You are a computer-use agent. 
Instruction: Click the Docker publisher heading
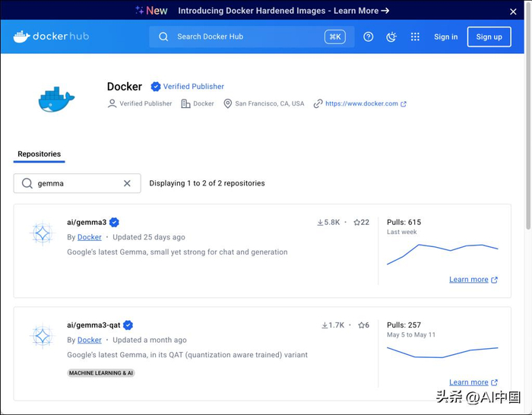pyautogui.click(x=125, y=87)
